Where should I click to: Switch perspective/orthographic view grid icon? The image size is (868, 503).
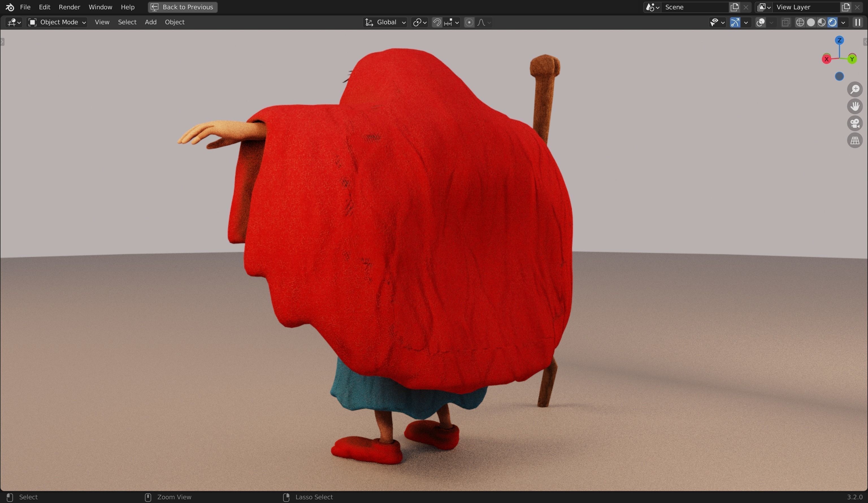click(x=855, y=140)
